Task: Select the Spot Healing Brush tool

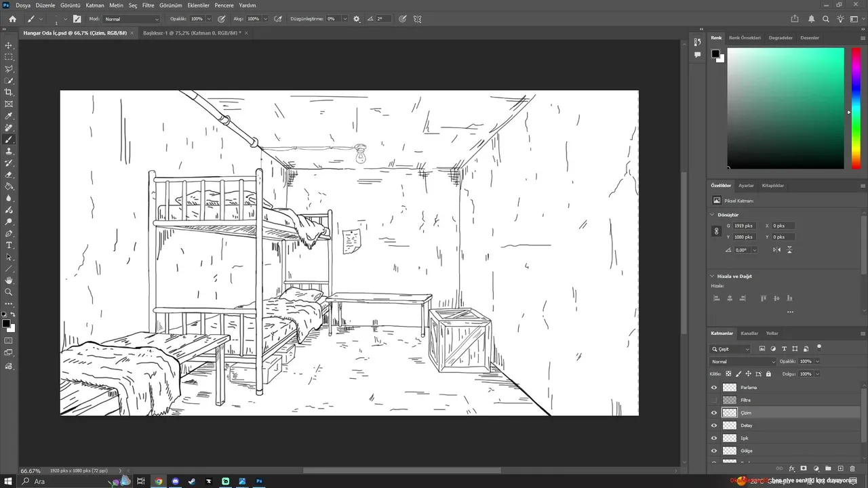Action: (x=9, y=127)
